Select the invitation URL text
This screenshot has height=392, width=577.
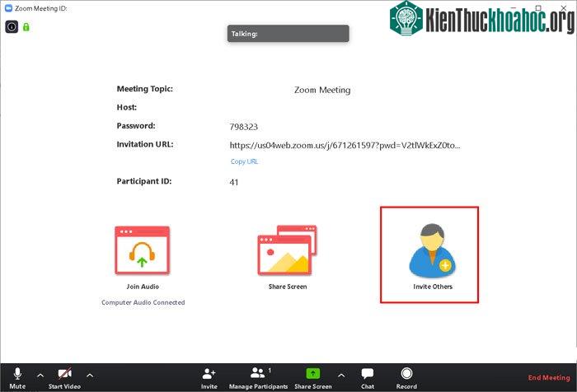pyautogui.click(x=345, y=145)
